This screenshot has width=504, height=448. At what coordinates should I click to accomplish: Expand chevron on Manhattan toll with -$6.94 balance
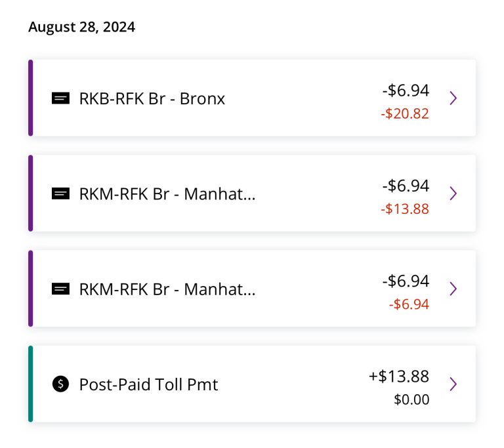coord(453,289)
